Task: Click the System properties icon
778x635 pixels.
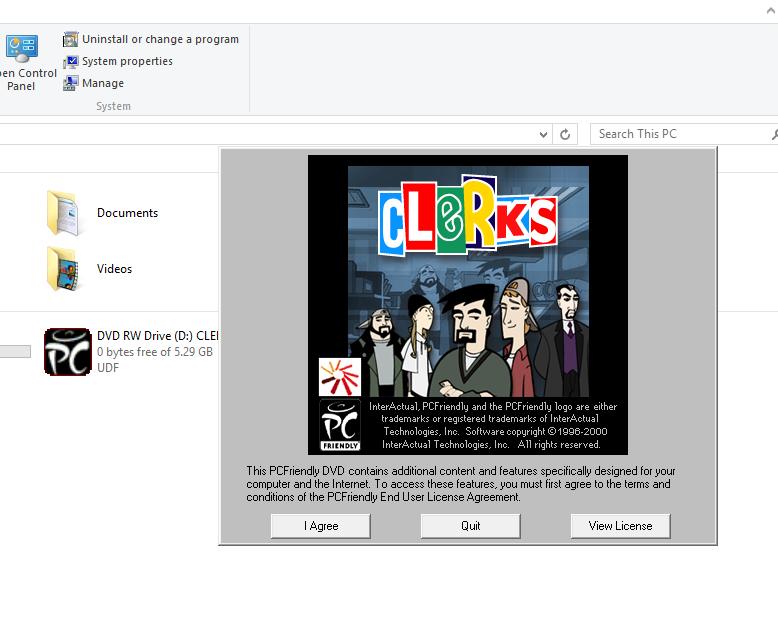Action: coord(70,62)
